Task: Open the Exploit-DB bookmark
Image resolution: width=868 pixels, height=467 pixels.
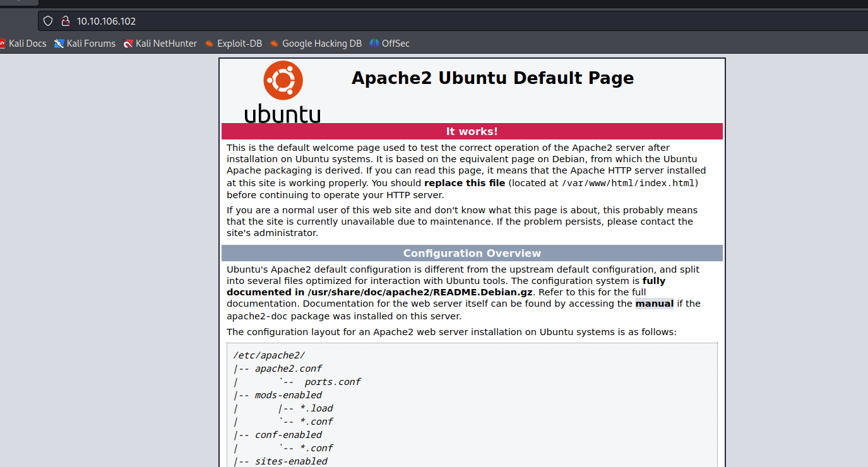Action: coord(234,44)
